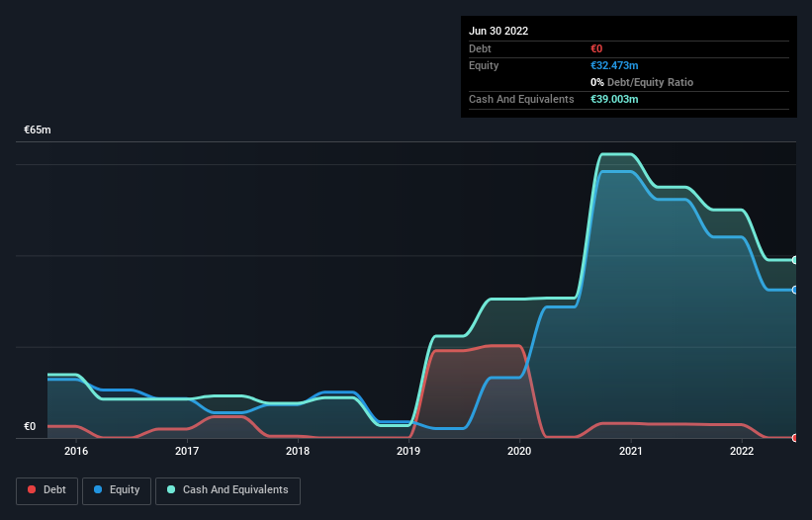Toggle Cash And Equivalents legend button
The image size is (812, 520).
point(227,490)
